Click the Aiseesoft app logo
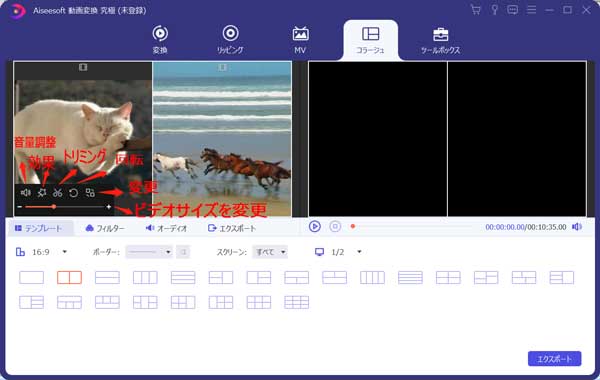Viewport: 600px width, 380px height. 17,10
